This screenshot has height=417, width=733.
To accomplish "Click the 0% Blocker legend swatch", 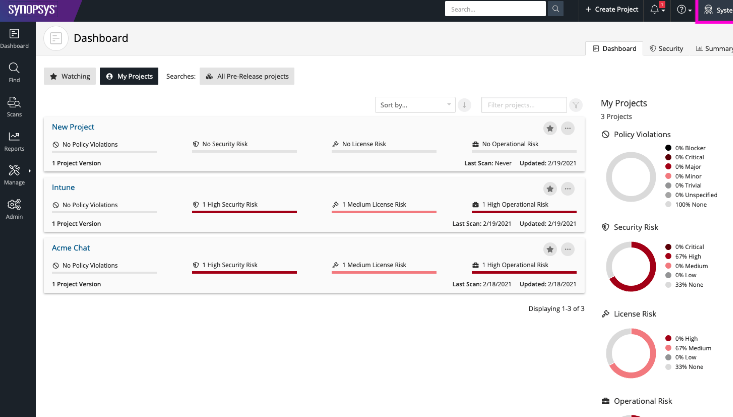I will (668, 148).
